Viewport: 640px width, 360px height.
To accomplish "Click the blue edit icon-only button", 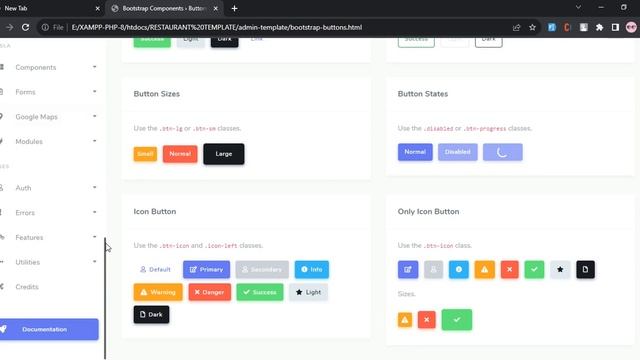I will click(x=408, y=269).
